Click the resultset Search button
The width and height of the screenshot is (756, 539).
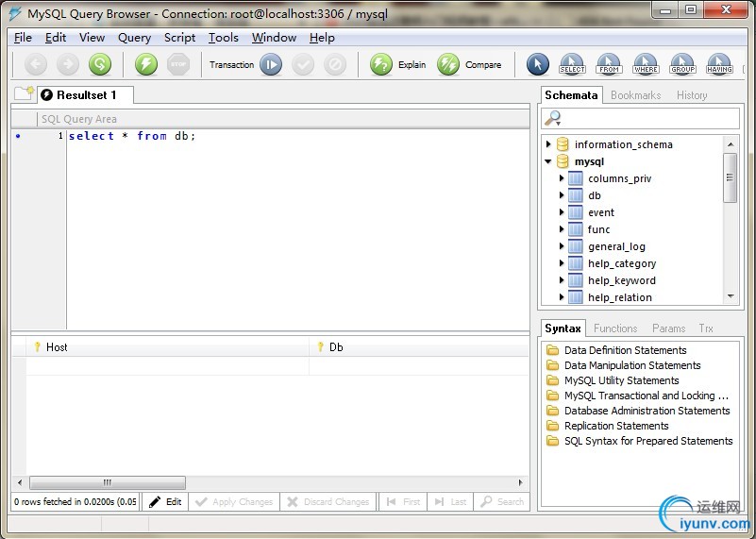pyautogui.click(x=502, y=502)
